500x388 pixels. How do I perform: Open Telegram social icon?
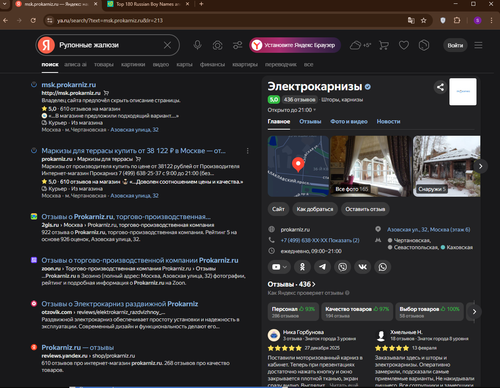[322, 267]
